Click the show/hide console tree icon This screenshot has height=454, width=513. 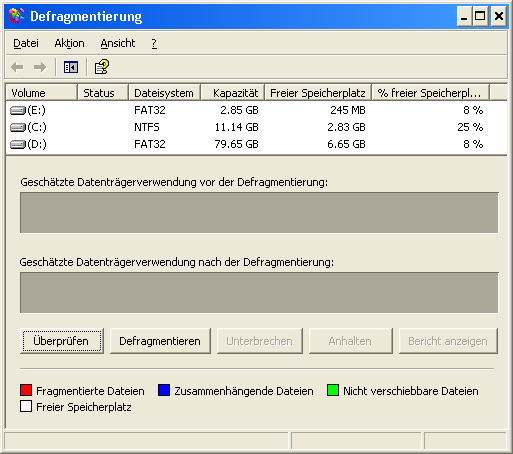coord(71,67)
